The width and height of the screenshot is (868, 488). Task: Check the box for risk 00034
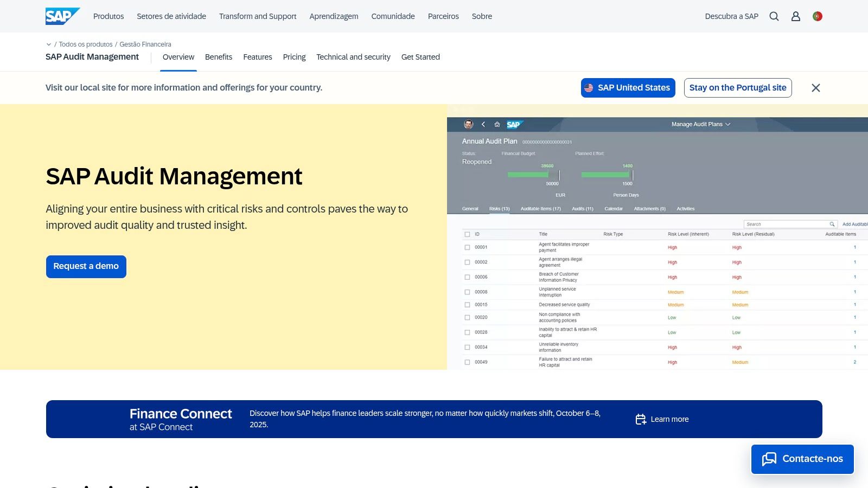467,348
